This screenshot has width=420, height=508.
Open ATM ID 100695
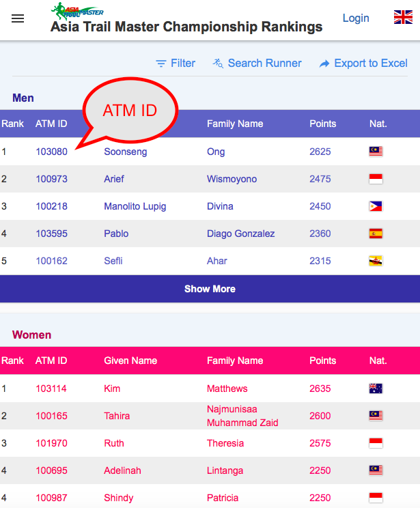[x=51, y=470]
